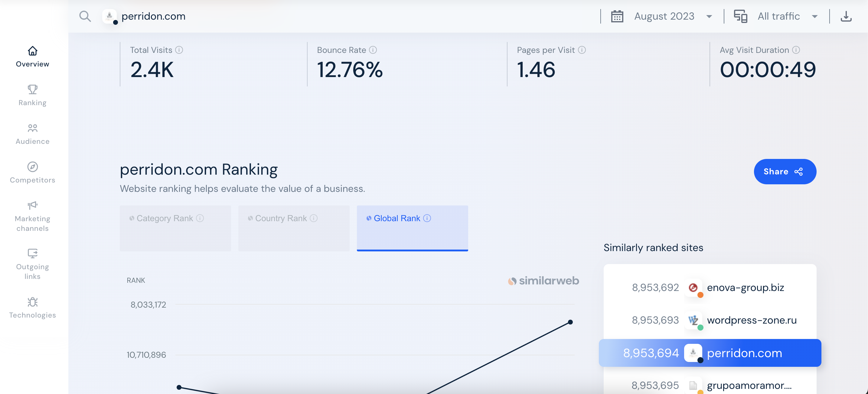Open the Audience sidebar section
The image size is (868, 394).
pos(32,128)
